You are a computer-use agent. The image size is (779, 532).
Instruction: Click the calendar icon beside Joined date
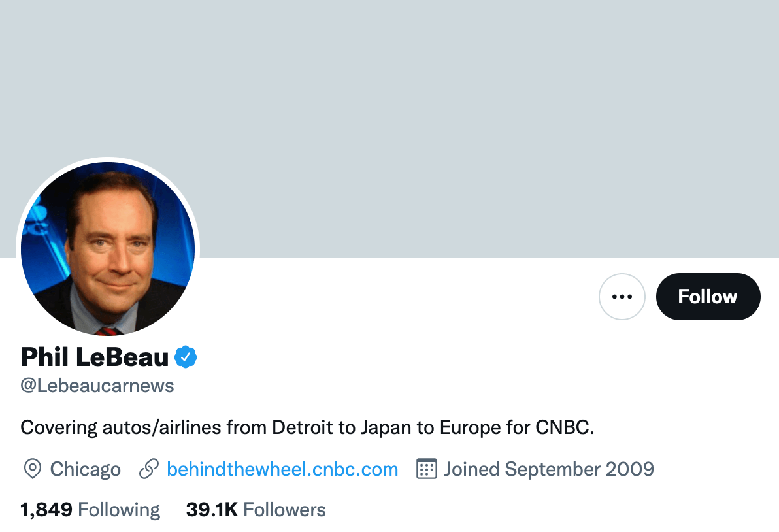[426, 469]
